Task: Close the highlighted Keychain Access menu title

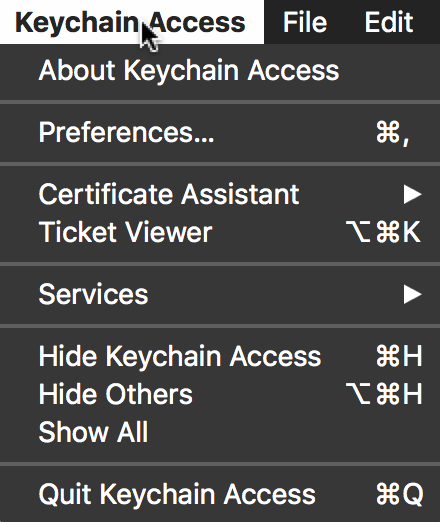Action: coord(130,22)
